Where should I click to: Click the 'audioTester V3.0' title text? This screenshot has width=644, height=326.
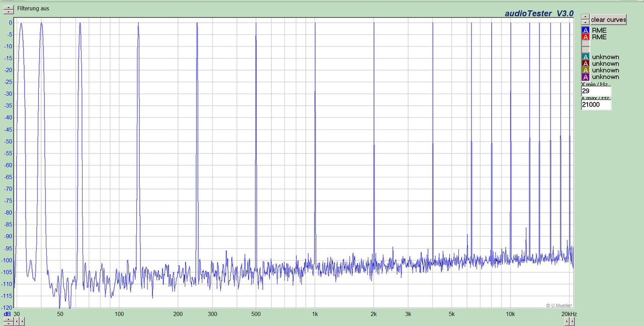coord(539,14)
